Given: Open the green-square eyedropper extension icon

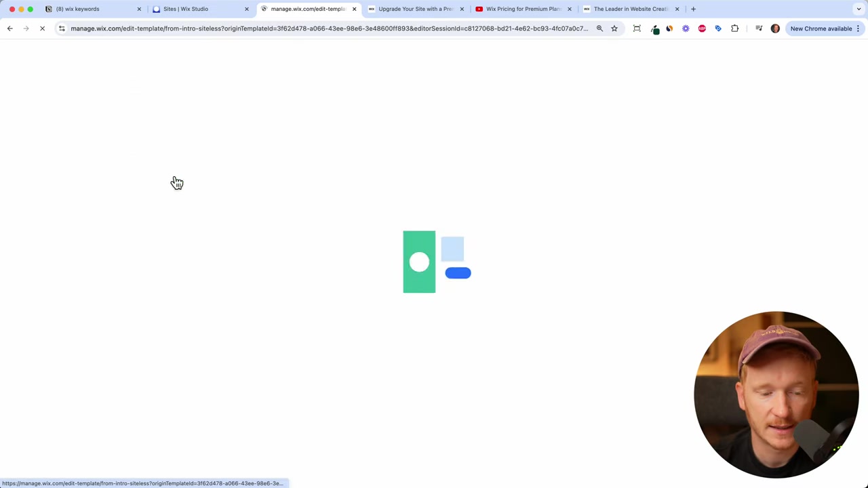Looking at the screenshot, I should 655,29.
